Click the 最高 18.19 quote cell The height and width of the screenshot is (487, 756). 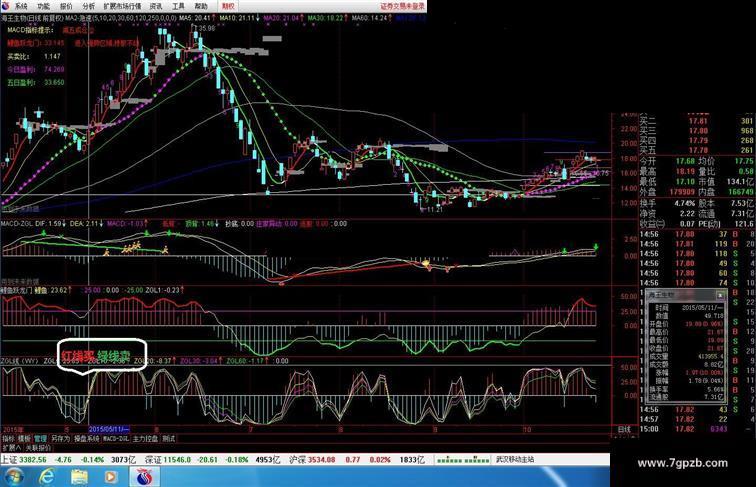click(667, 171)
